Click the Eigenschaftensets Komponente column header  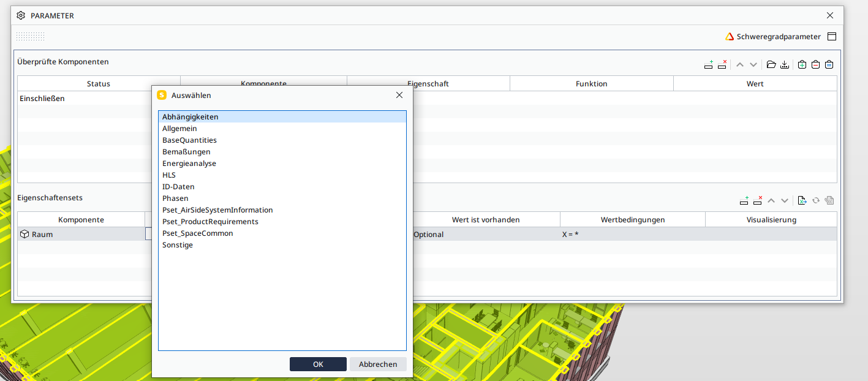pyautogui.click(x=81, y=220)
